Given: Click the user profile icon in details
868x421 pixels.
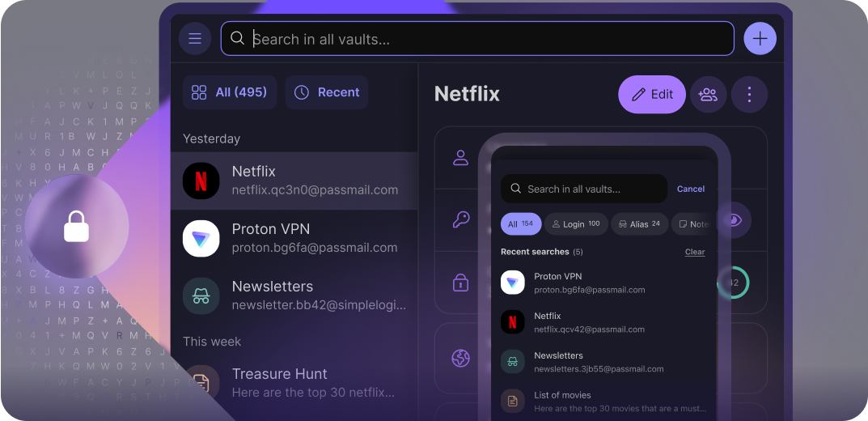Looking at the screenshot, I should pyautogui.click(x=460, y=157).
